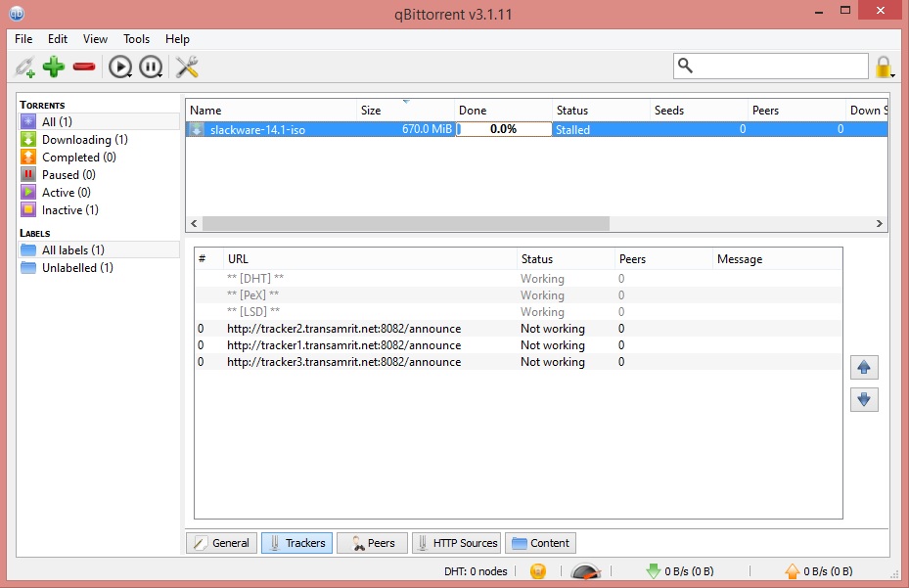Click the tracker URL column header
This screenshot has height=588, width=909.
pos(370,259)
